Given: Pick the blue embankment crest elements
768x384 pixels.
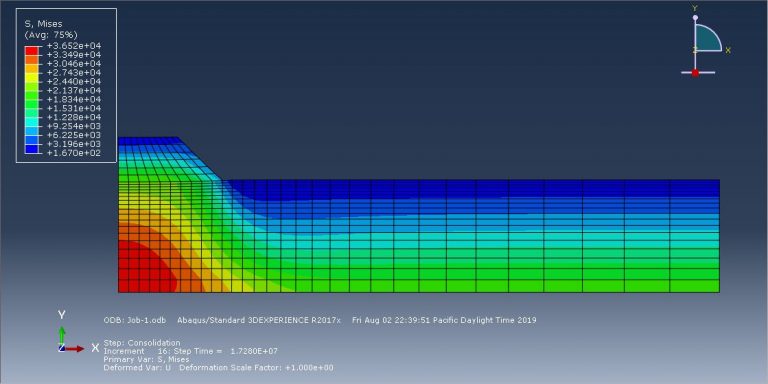Looking at the screenshot, I should (x=148, y=141).
